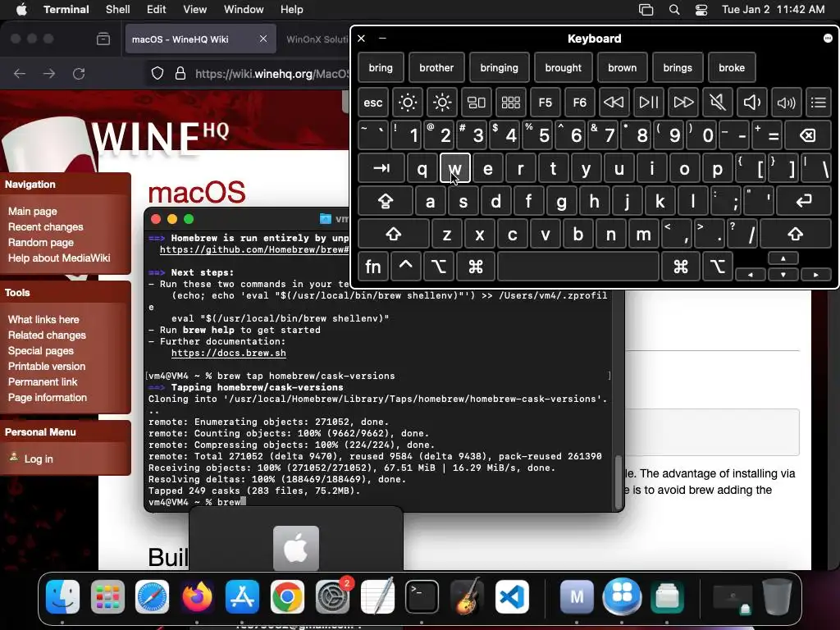The width and height of the screenshot is (840, 630).
Task: Tap the play/pause media key
Action: (x=648, y=103)
